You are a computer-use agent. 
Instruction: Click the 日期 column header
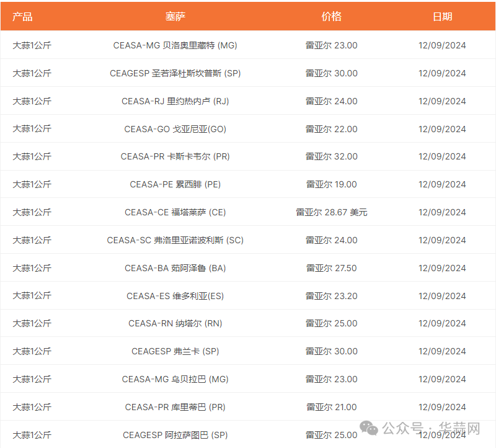442,17
